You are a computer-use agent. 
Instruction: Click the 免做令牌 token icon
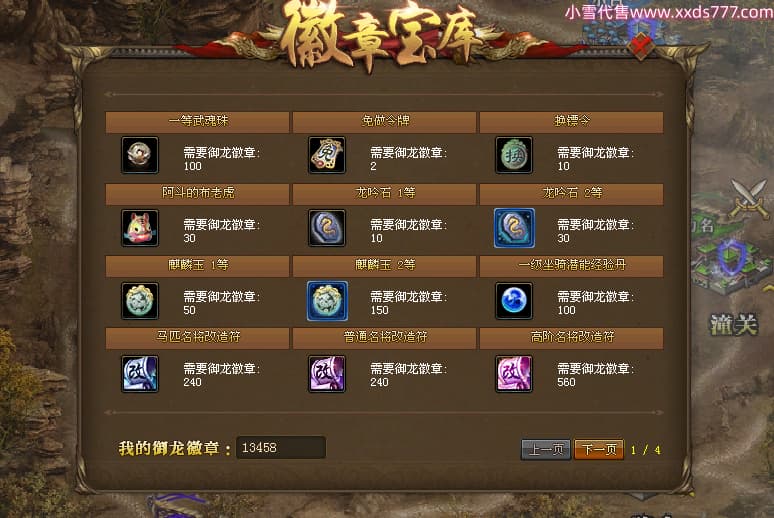coord(327,155)
